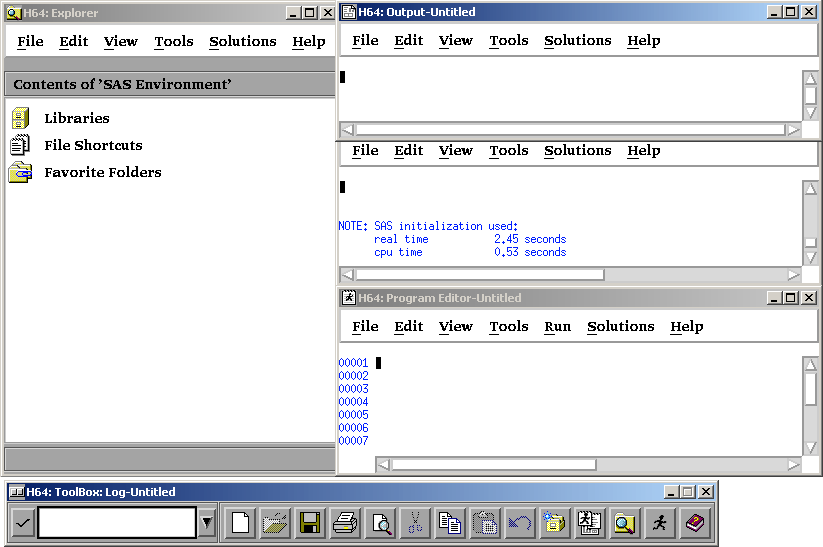
Task: Open the View menu in Log window
Action: pos(456,151)
